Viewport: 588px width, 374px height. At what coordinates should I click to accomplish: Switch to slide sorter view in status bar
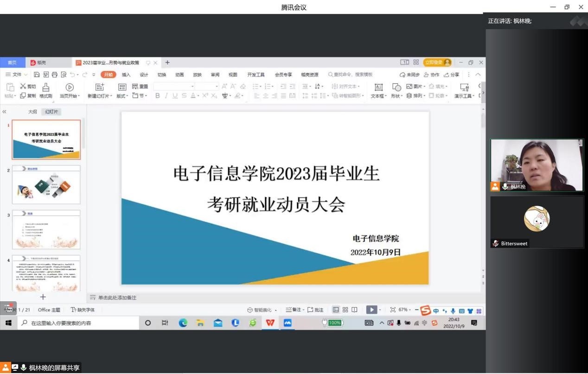(x=345, y=310)
